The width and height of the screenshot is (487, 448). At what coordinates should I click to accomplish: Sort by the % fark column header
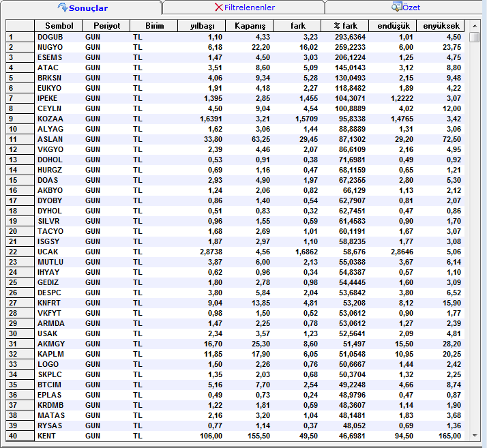pyautogui.click(x=345, y=26)
